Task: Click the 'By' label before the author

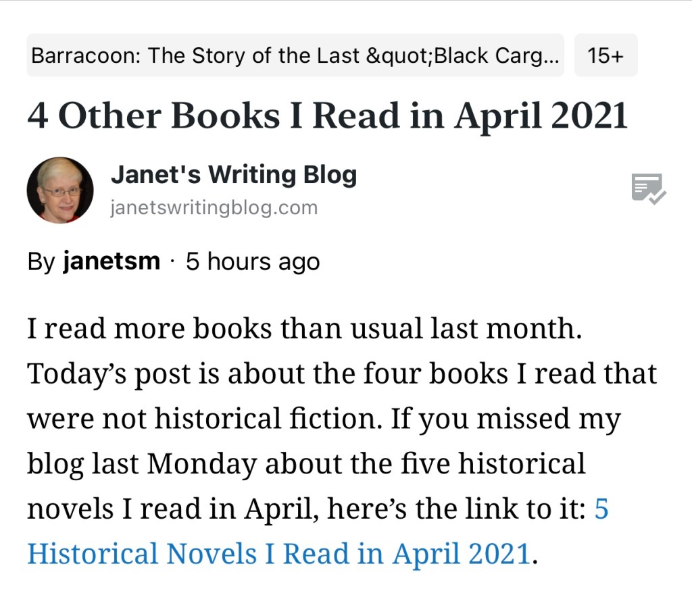Action: tap(41, 261)
